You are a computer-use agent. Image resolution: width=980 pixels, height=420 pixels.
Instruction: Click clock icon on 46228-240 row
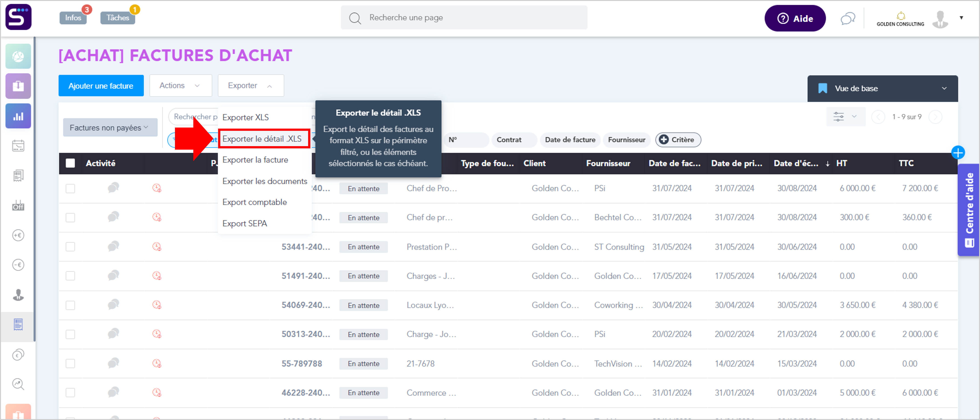click(157, 392)
